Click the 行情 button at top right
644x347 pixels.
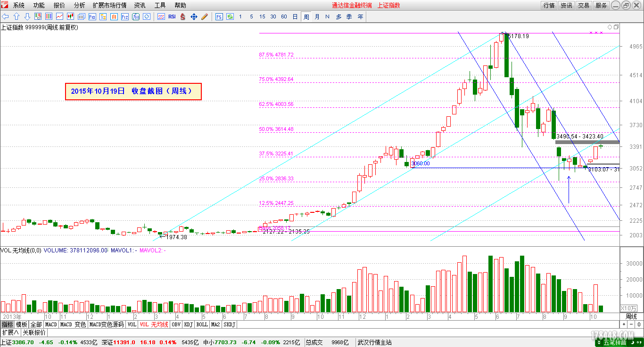(549, 5)
